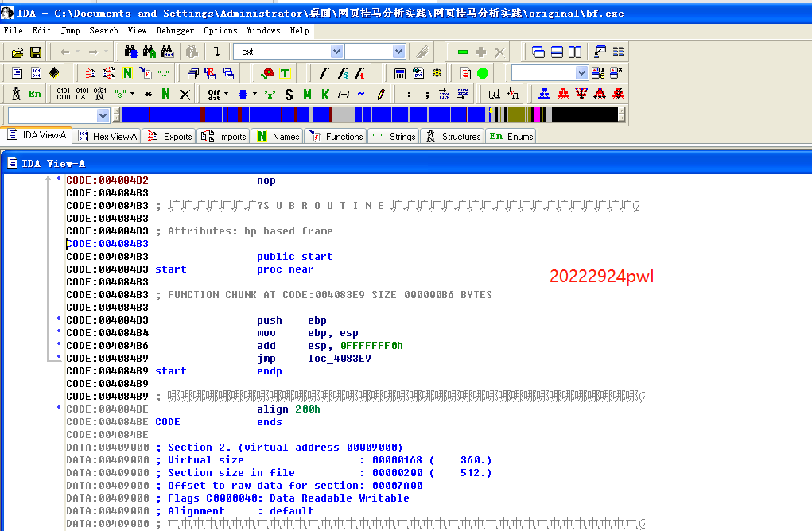Switch to the Strings tab
Image resolution: width=812 pixels, height=531 pixels.
tap(394, 136)
